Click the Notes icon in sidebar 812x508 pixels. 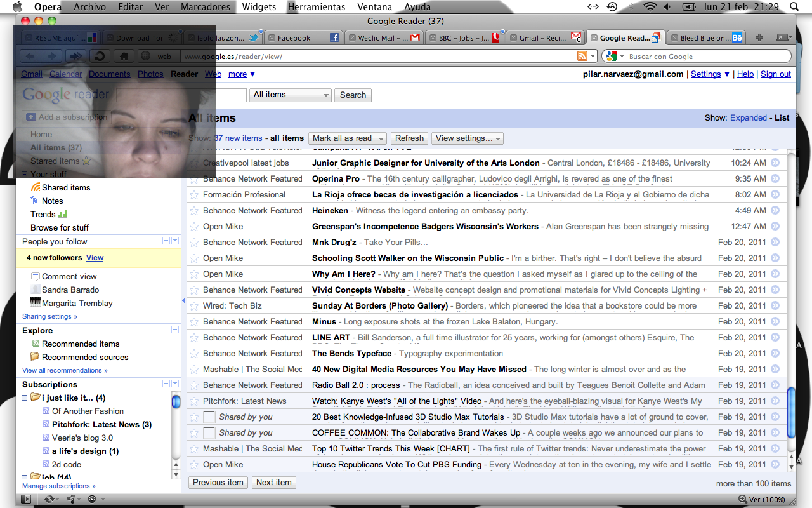[36, 201]
